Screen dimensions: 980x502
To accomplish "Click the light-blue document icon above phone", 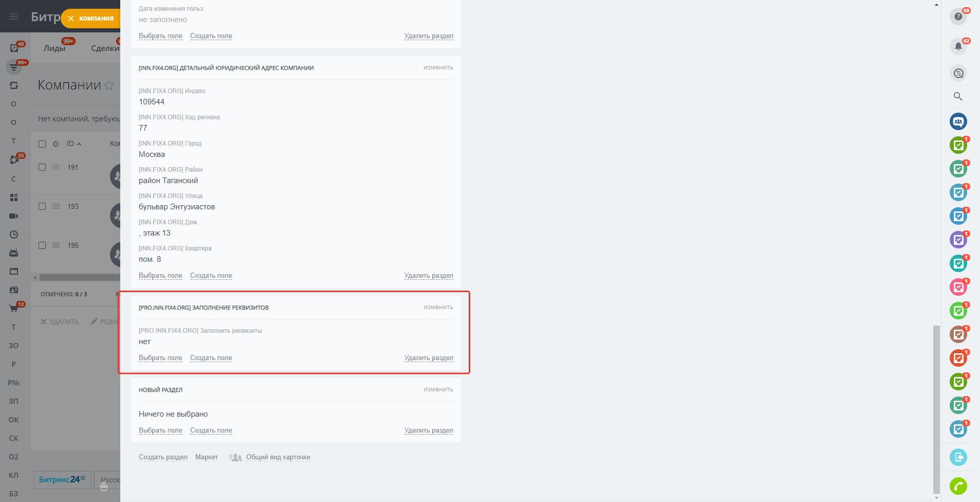I will (958, 457).
